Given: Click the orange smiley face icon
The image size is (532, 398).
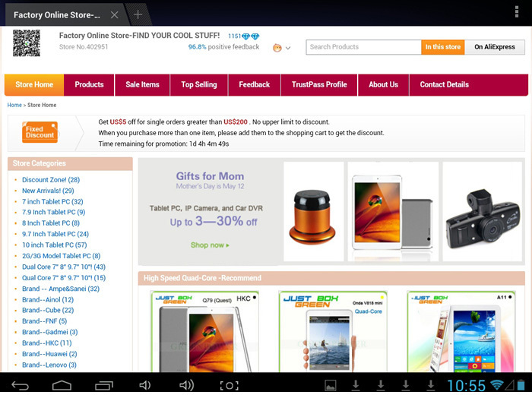Looking at the screenshot, I should click(x=277, y=48).
